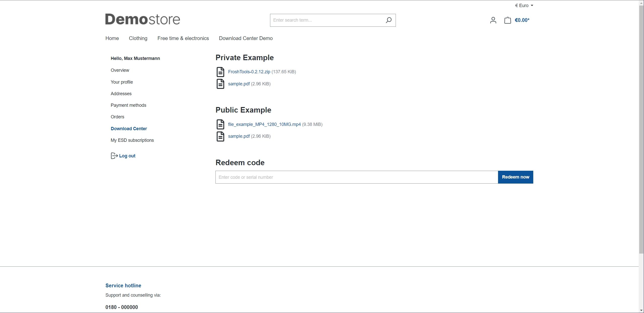Screen dimensions: 644x313
Task: Expand the Euro currency dropdown
Action: point(524,6)
